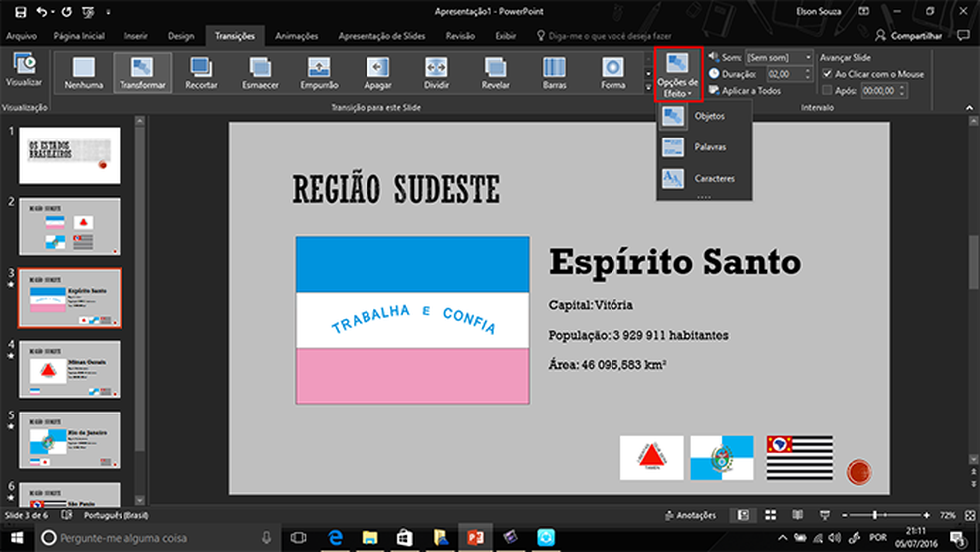
Task: Open the spelling check status icon
Action: click(x=67, y=515)
